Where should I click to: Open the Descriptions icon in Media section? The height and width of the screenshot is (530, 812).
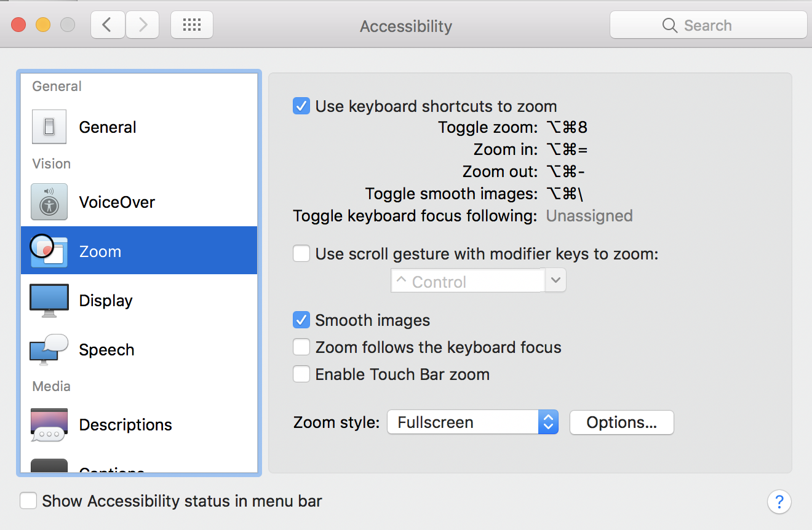click(x=49, y=425)
